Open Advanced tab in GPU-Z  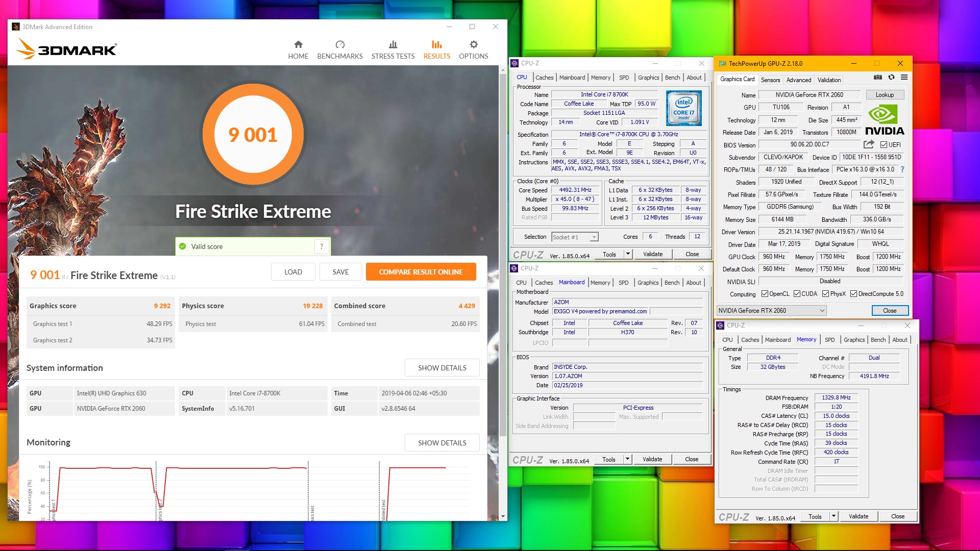coord(798,80)
